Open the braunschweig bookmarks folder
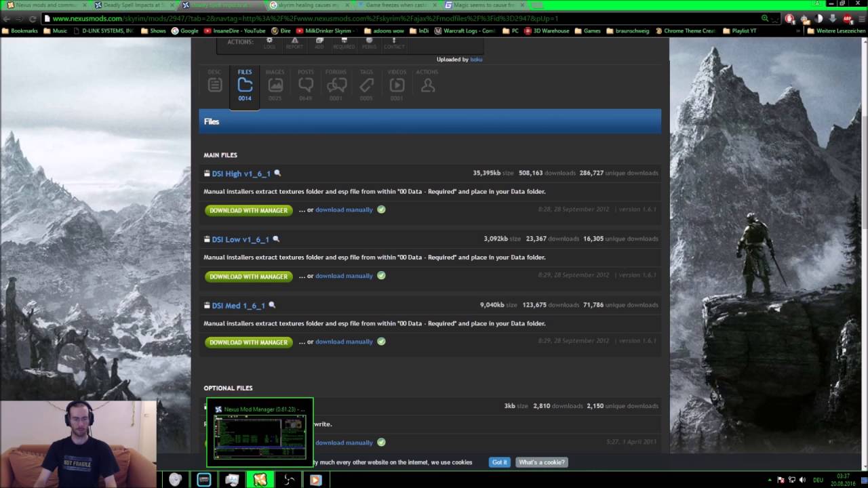The height and width of the screenshot is (488, 868). pyautogui.click(x=627, y=30)
